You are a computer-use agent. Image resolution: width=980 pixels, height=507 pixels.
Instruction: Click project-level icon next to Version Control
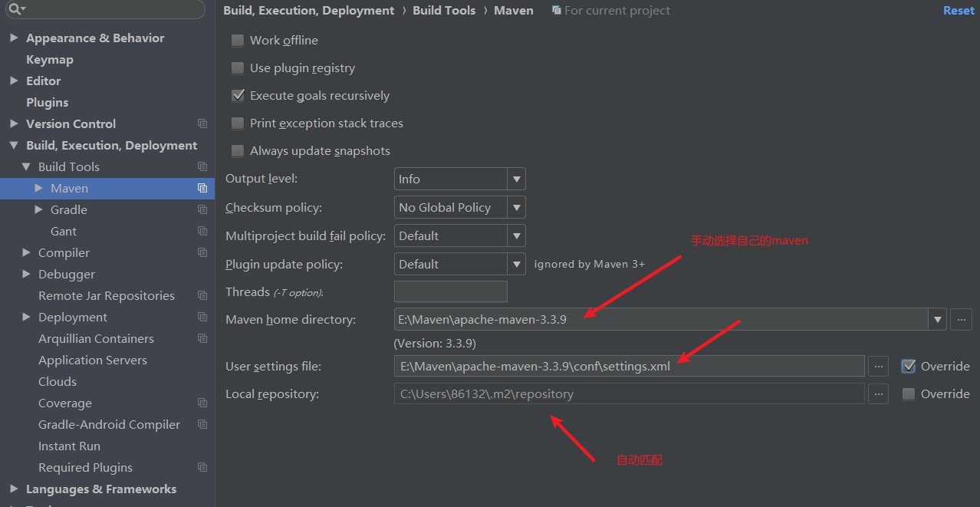[x=202, y=123]
